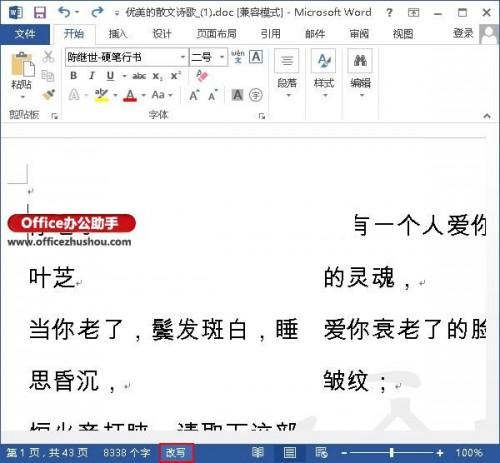Screen dimensions: 500x463
Task: Zoom in with the plus button
Action: tap(440, 453)
